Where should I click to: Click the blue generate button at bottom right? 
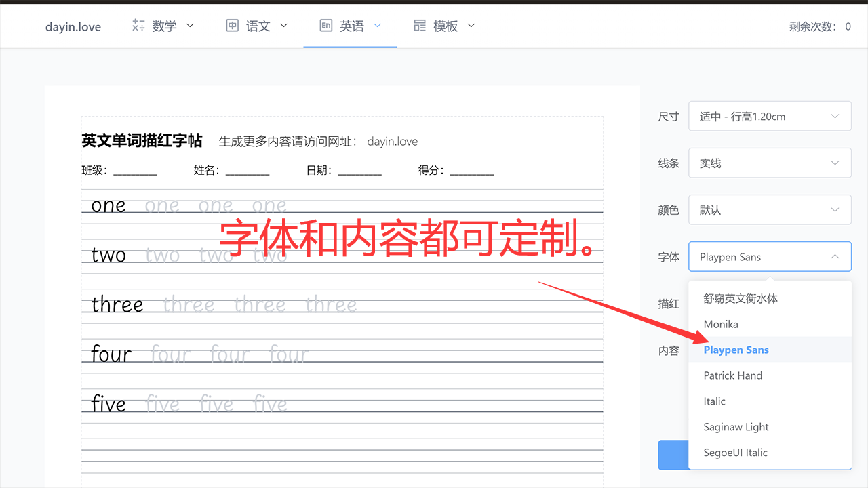[x=673, y=455]
